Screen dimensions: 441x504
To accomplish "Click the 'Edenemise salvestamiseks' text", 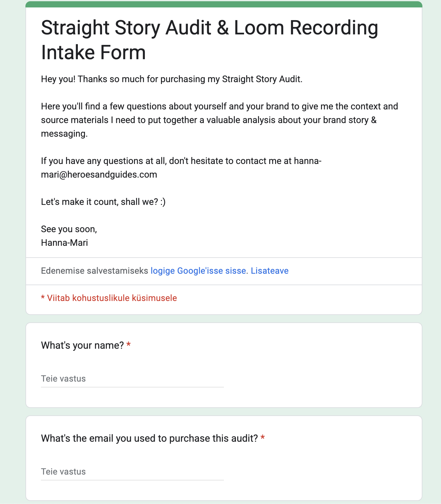I will click(x=94, y=271).
